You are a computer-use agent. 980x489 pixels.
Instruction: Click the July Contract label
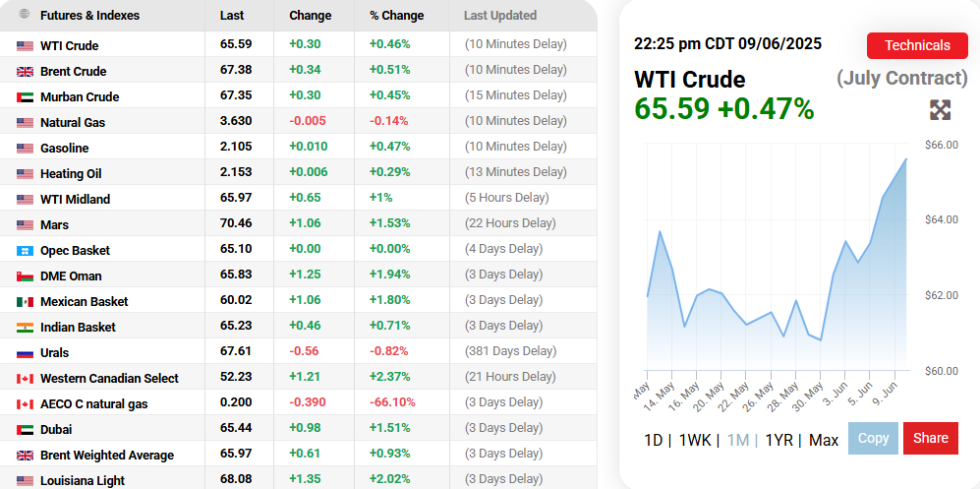[x=902, y=78]
